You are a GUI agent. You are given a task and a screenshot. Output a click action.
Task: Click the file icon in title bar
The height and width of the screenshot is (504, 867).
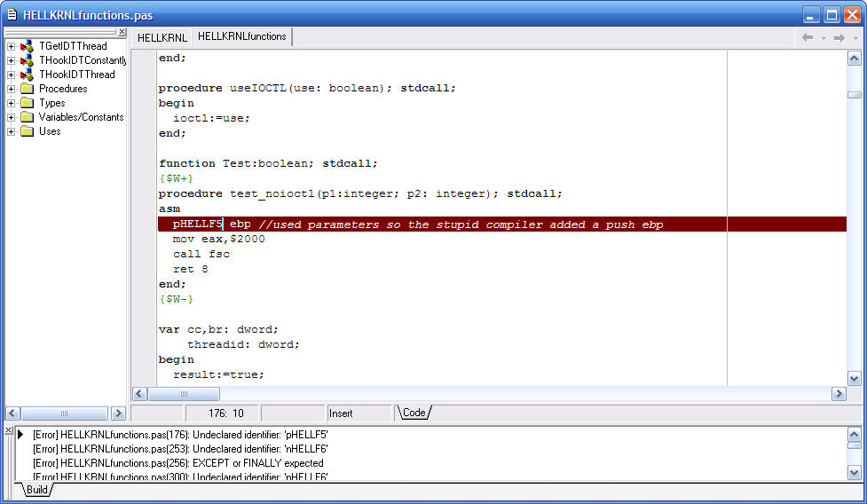pos(12,14)
